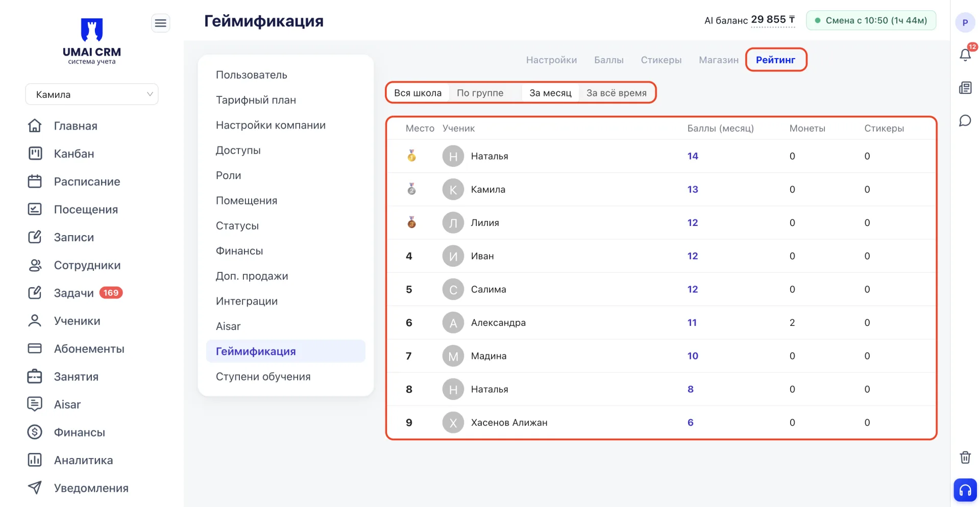
Task: Open notifications bell with 12 badge
Action: tap(965, 54)
